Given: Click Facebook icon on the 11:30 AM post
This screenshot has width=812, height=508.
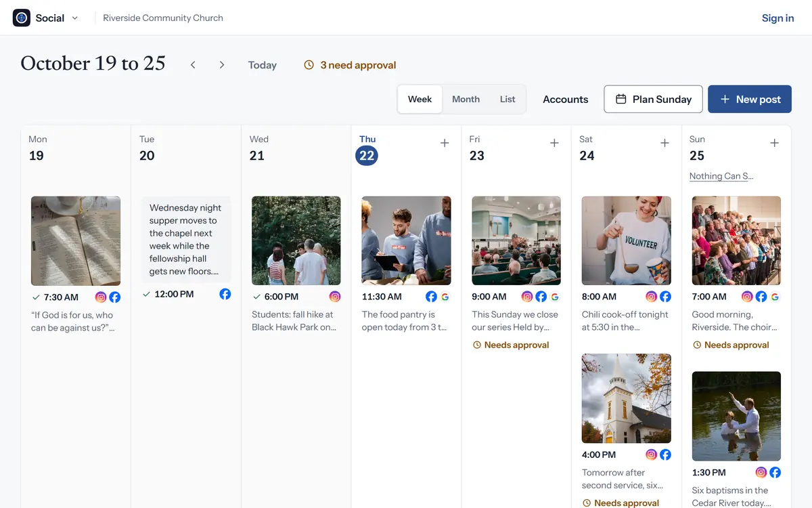Looking at the screenshot, I should coord(431,297).
